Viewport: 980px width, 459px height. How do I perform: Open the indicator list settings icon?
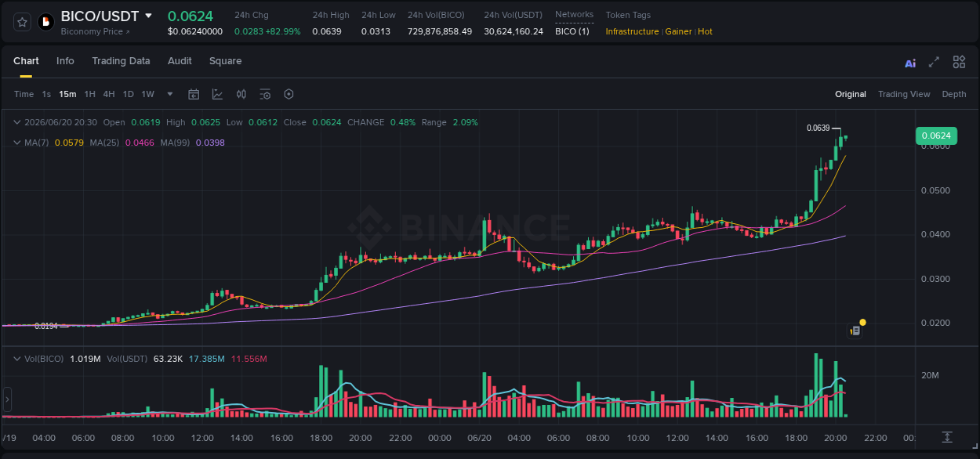(x=265, y=94)
